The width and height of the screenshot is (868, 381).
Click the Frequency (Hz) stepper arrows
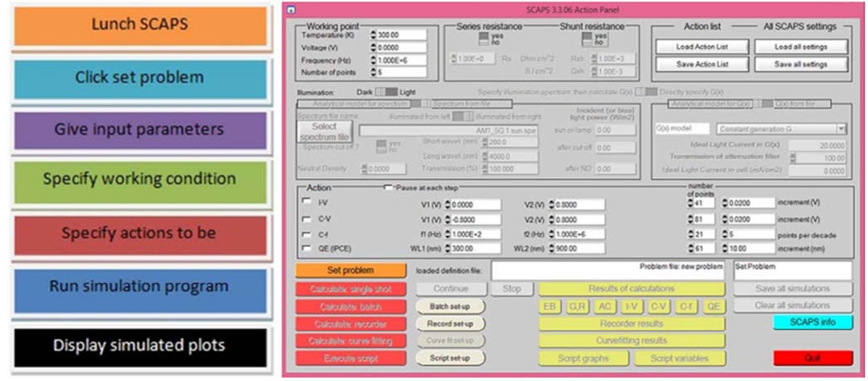coord(373,60)
